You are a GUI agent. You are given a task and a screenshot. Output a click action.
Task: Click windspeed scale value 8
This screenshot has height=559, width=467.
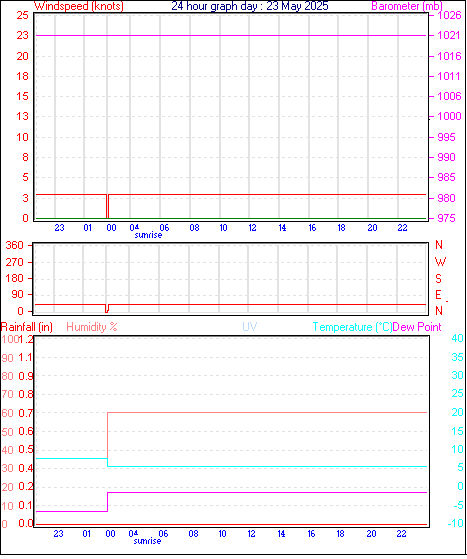(25, 157)
